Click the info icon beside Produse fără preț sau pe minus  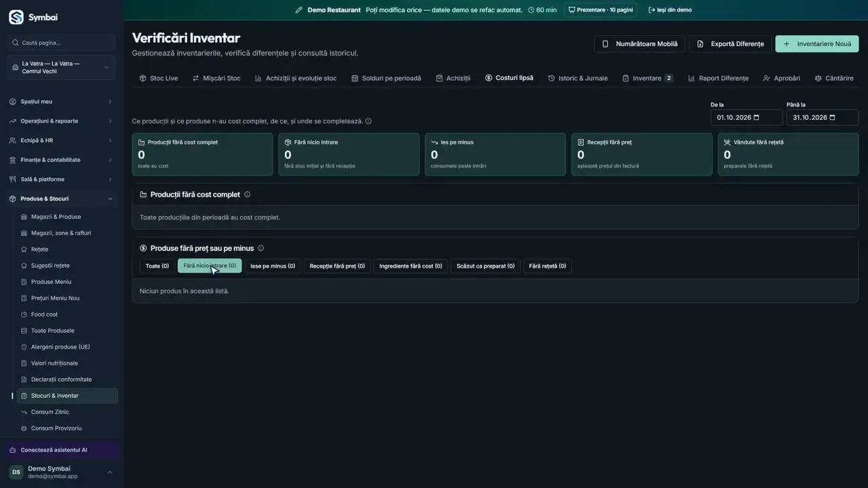tap(261, 248)
